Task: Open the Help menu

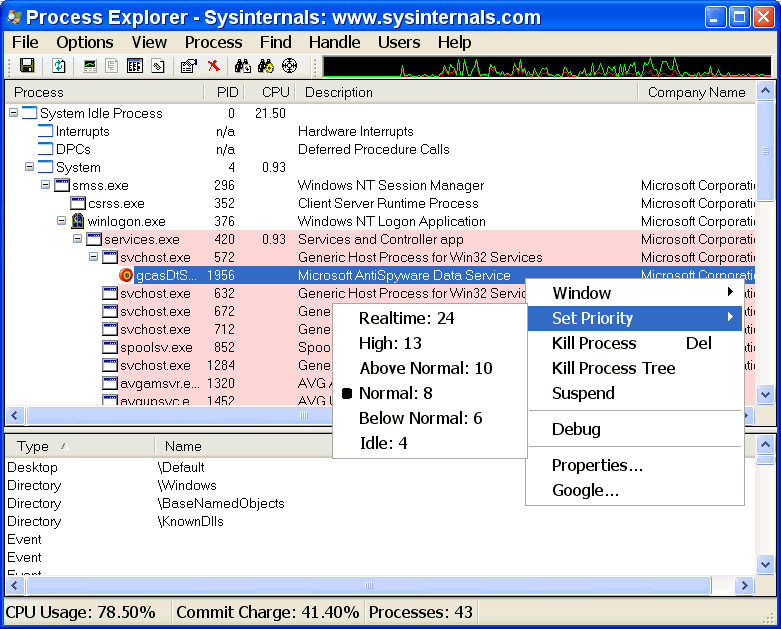Action: point(454,42)
